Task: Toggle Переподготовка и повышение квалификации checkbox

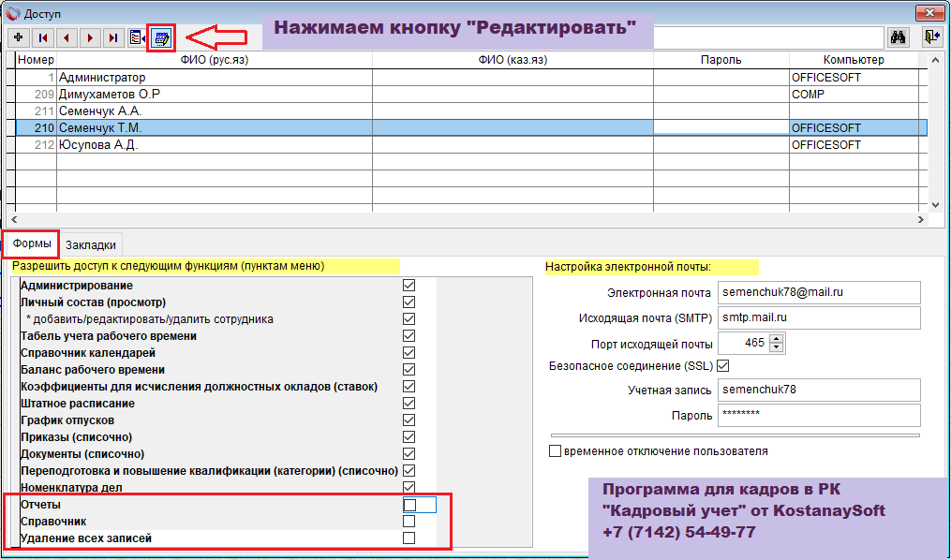Action: [409, 471]
